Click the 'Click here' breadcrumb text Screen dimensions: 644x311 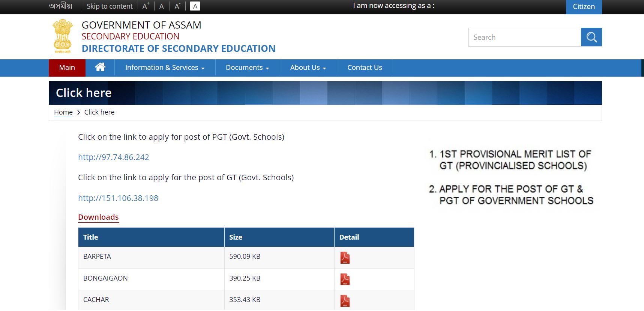pos(99,112)
